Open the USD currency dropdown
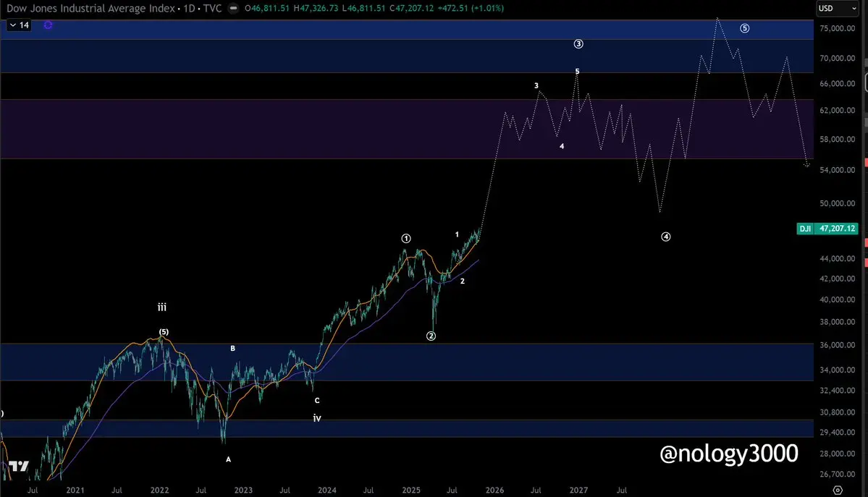 (836, 8)
